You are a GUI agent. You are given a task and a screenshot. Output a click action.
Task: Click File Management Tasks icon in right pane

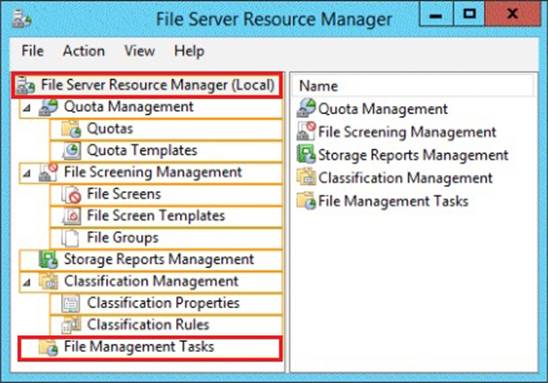306,201
